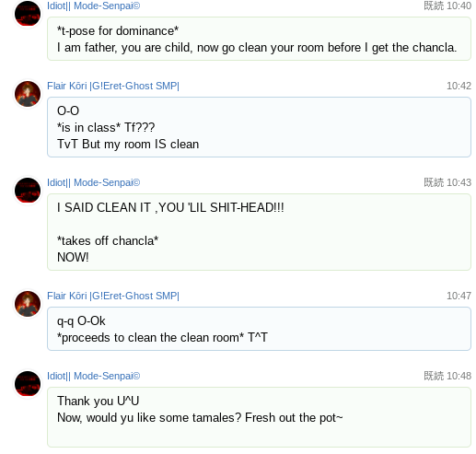
Task: Click Idiot|| Mode-Senpai name above 10:48 message
Action: click(x=94, y=376)
